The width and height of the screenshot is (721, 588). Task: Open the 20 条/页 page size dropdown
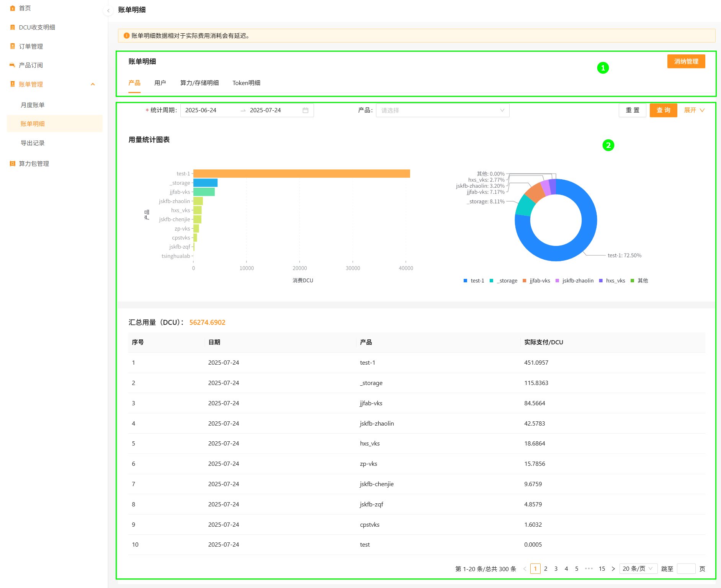point(638,569)
